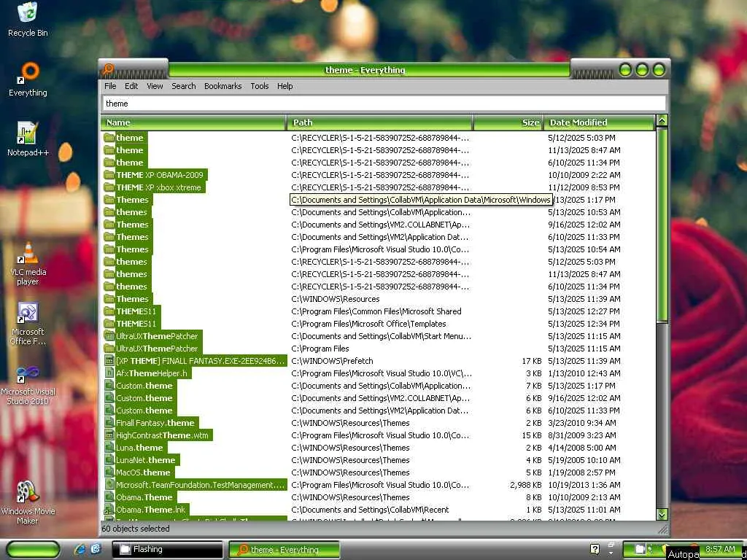The height and width of the screenshot is (560, 747).
Task: Click the vertical scrollbar thumb in the results list
Action: coord(661,225)
